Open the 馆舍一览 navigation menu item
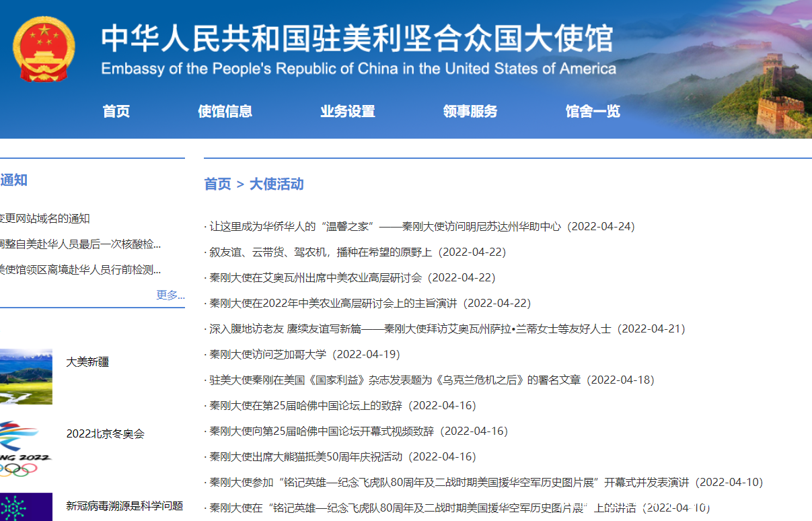Screen dimensions: 812x521 click(x=593, y=112)
